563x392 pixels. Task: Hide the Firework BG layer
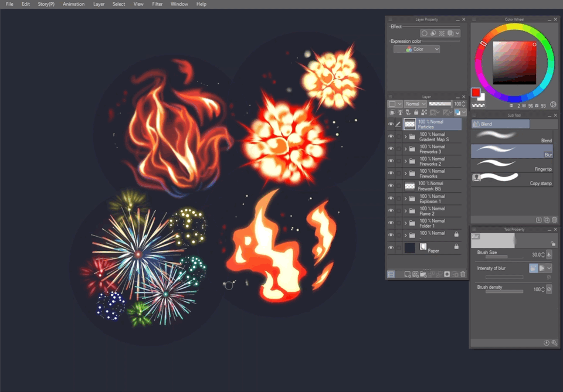click(391, 186)
